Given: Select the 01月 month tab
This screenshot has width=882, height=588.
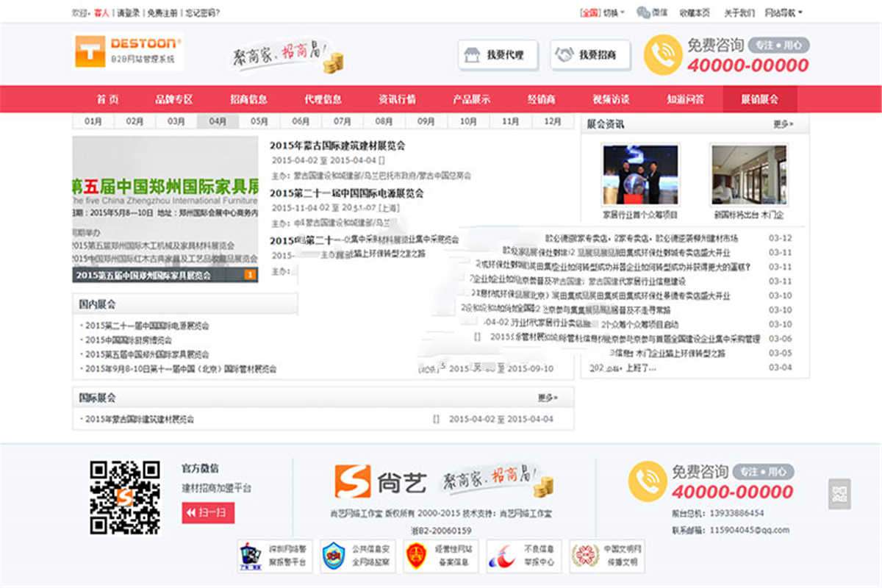Looking at the screenshot, I should [93, 121].
